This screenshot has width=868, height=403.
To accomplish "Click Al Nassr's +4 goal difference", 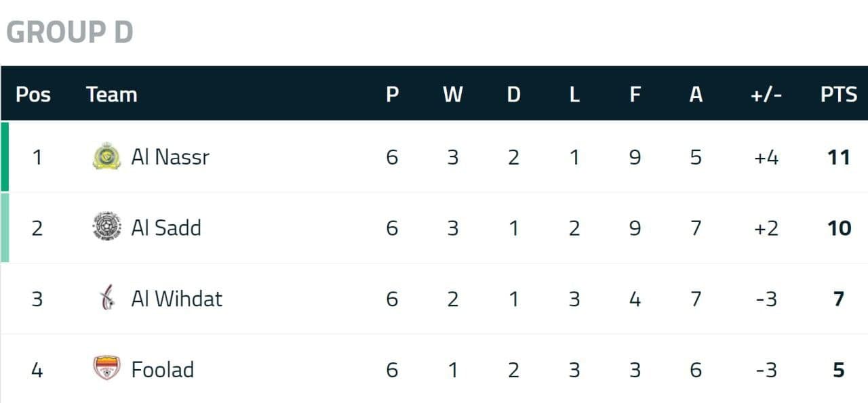I will click(766, 157).
